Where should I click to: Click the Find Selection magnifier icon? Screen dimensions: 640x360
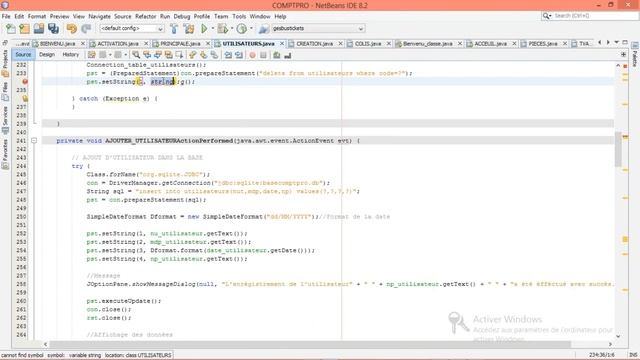[x=136, y=55]
